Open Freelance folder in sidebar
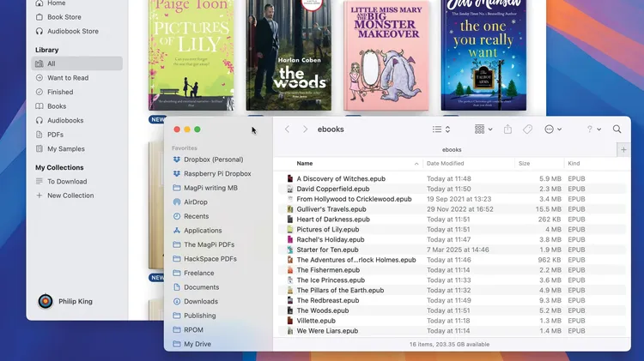This screenshot has height=361, width=644. (x=193, y=274)
